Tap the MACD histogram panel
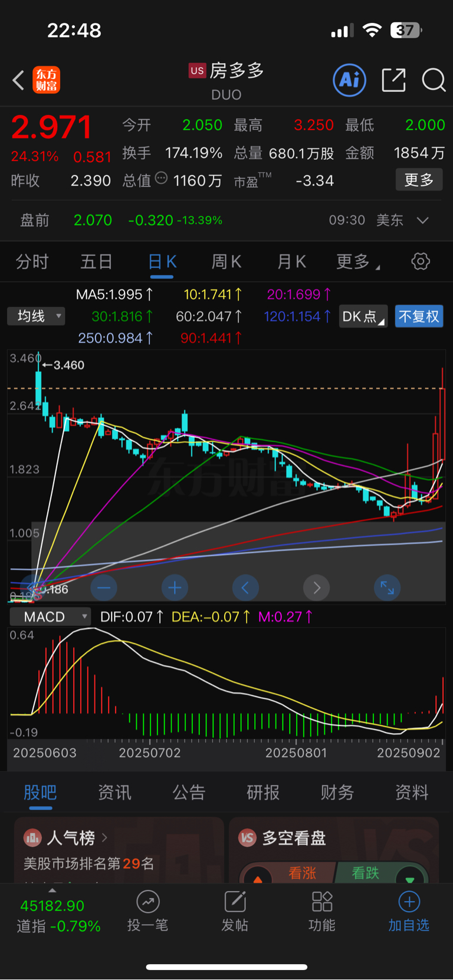Viewport: 453px width, 980px height. click(226, 684)
